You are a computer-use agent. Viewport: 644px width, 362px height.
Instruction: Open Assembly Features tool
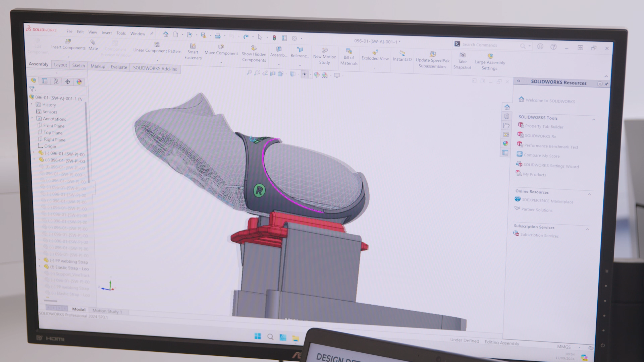point(279,52)
